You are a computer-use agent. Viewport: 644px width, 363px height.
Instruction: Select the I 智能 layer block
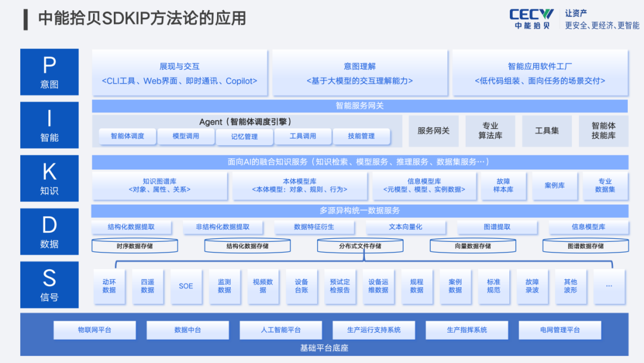[49, 125]
